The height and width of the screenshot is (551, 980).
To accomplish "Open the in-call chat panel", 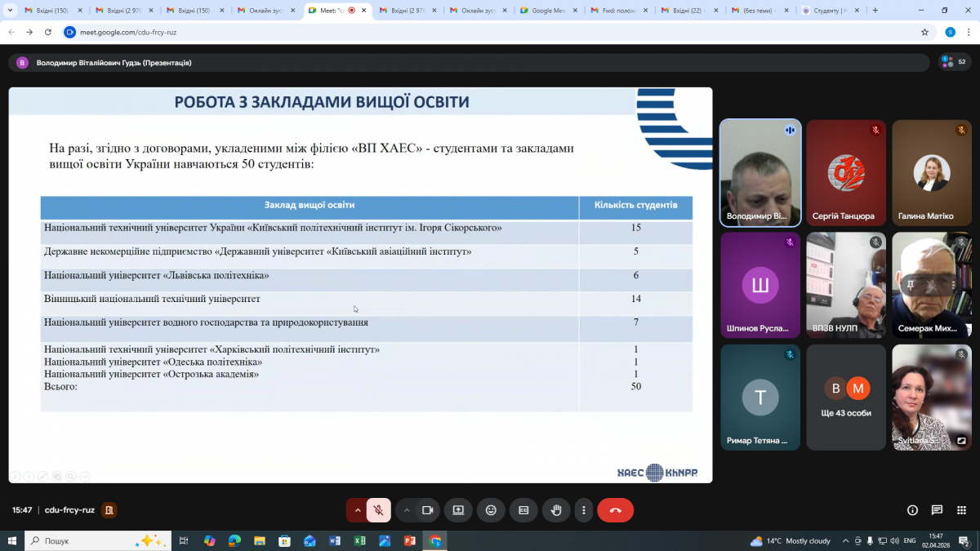I will tap(937, 510).
